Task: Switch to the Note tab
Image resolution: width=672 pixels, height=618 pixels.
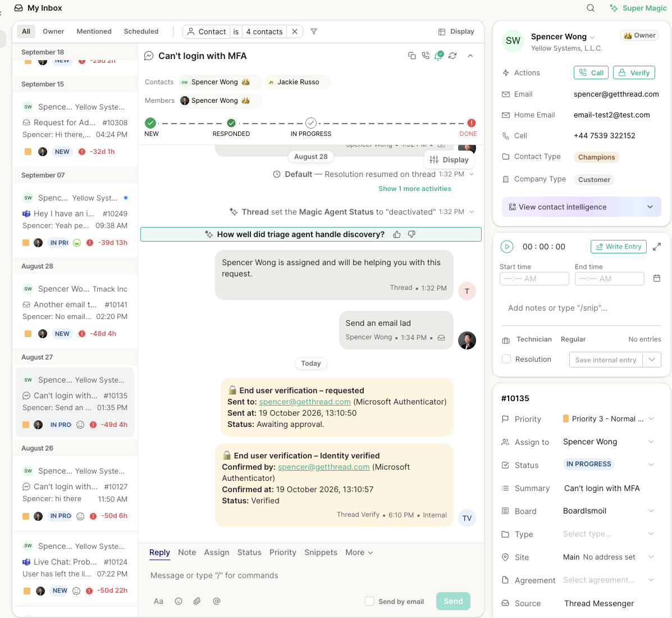Action: click(x=187, y=552)
